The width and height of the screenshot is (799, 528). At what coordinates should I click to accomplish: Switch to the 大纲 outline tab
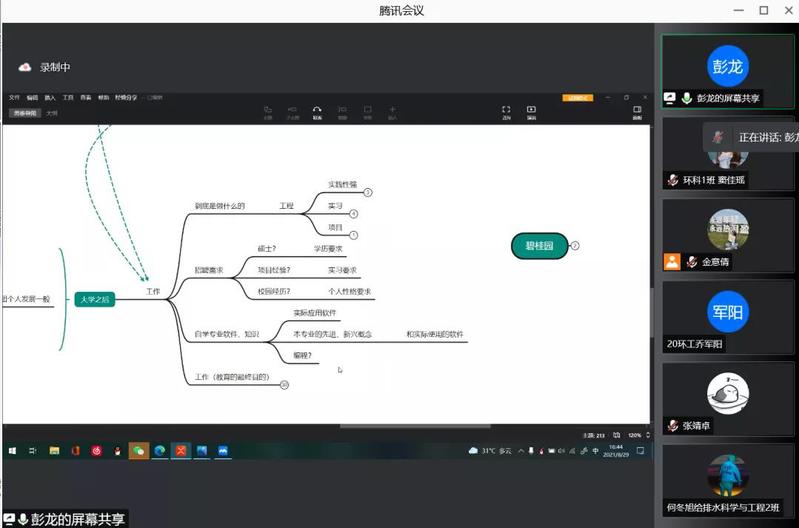[x=51, y=113]
